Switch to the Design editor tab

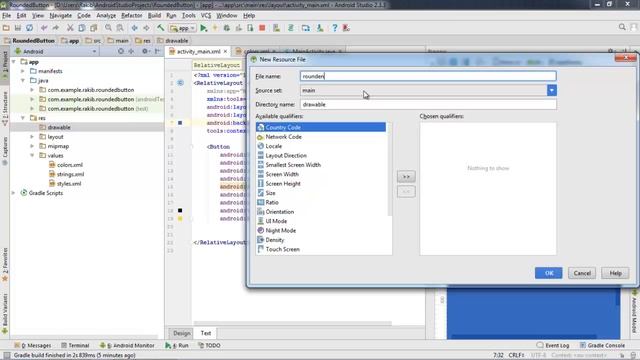(x=182, y=333)
